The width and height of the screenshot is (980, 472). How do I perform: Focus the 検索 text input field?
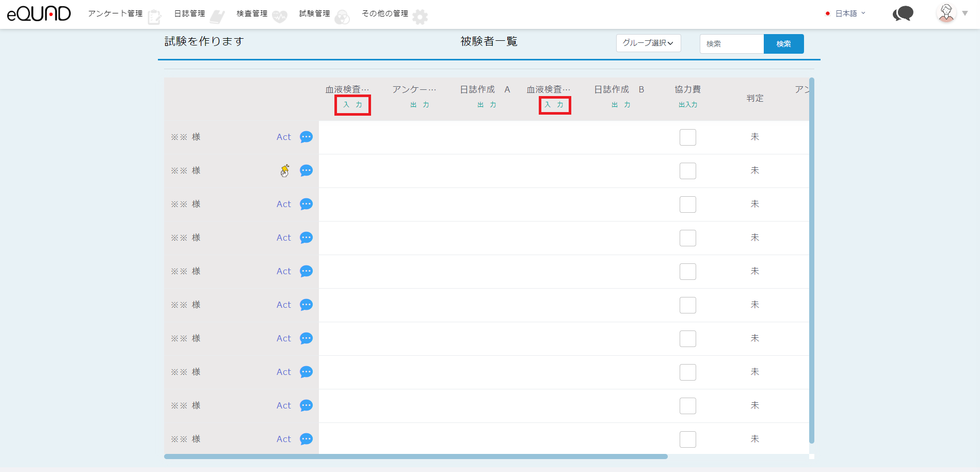(731, 44)
